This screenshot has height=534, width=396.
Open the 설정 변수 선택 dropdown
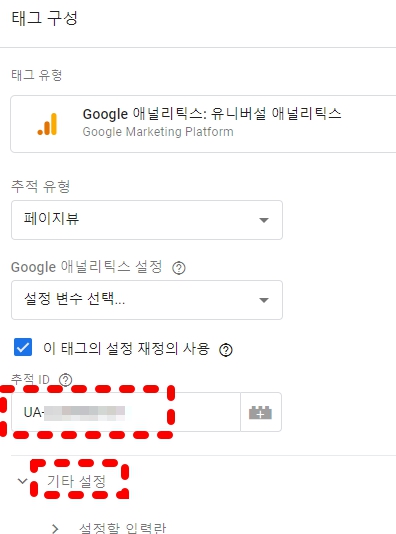click(147, 300)
